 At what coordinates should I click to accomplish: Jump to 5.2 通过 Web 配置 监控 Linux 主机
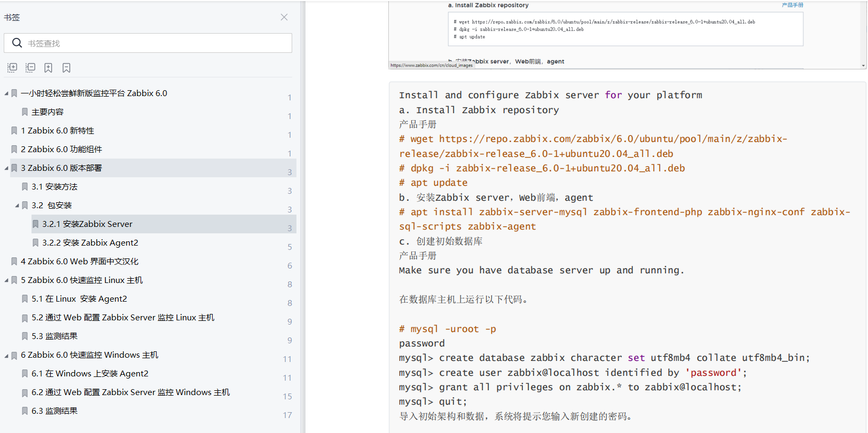point(123,317)
